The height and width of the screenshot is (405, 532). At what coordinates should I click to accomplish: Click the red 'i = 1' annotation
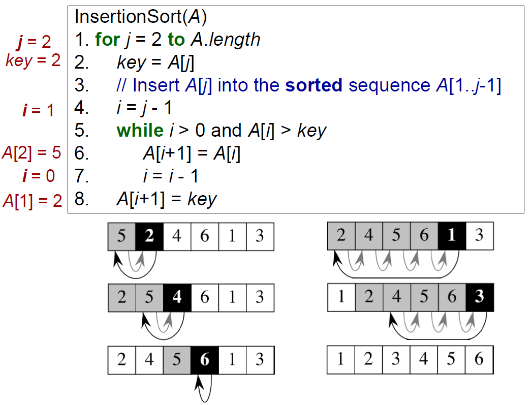coord(38,110)
